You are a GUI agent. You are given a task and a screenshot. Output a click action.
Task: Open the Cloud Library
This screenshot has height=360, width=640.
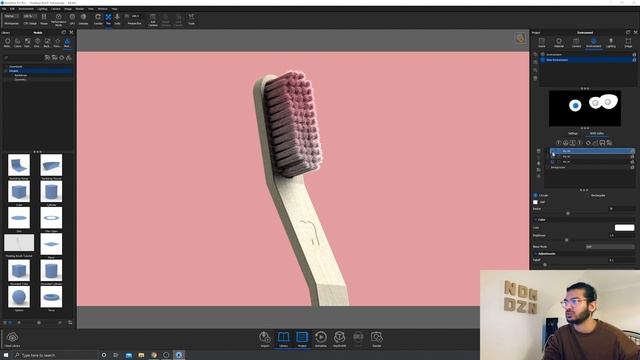pos(12,339)
